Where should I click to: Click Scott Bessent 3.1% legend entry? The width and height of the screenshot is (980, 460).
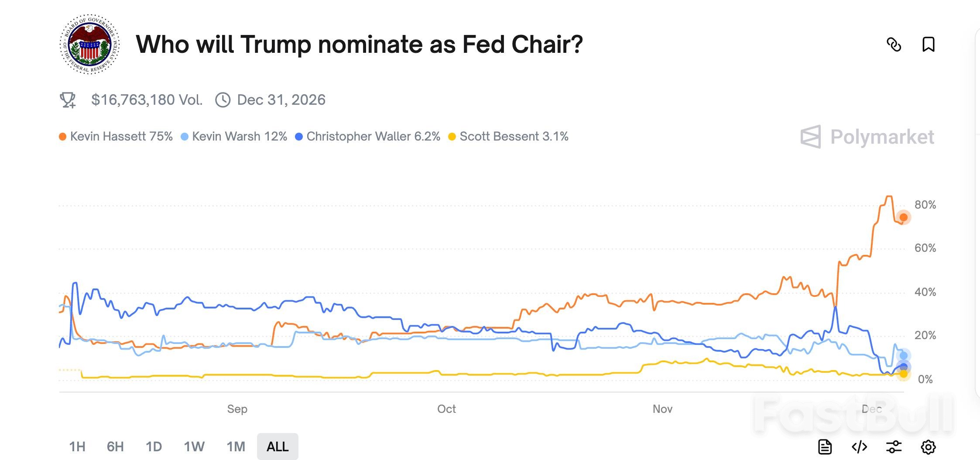coord(509,137)
